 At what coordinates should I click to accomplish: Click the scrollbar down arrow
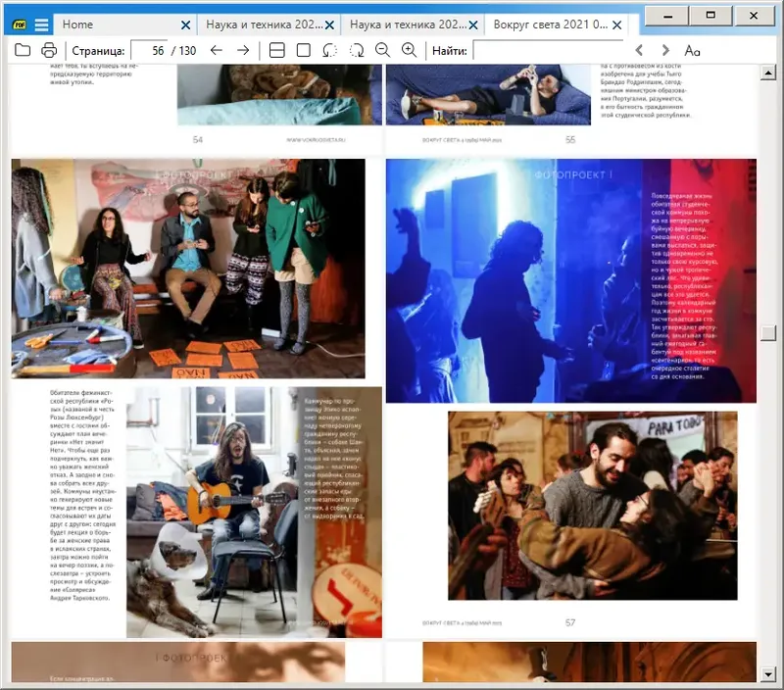coord(768,674)
